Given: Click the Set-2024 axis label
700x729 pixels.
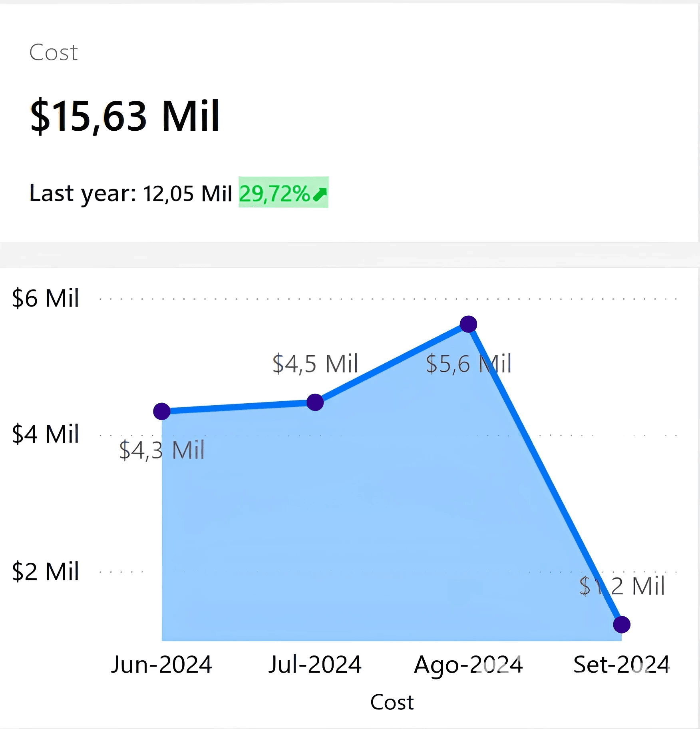Looking at the screenshot, I should point(621,665).
